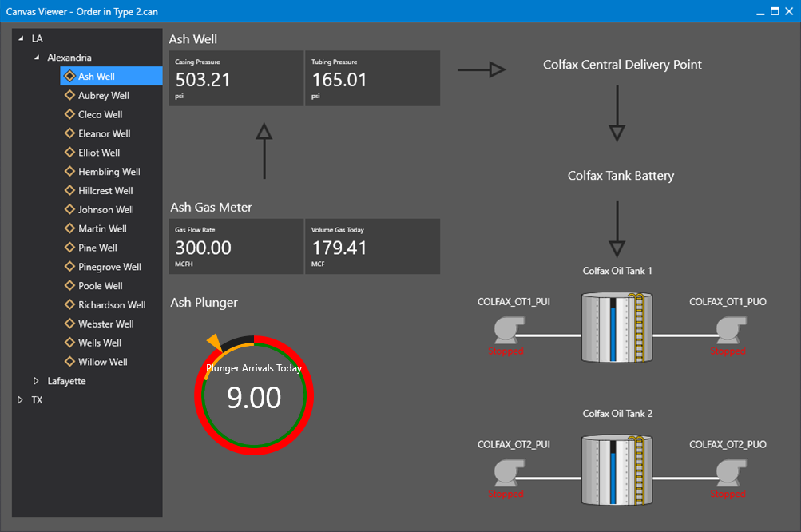Click the COLFAX_OT2_PUI pump icon
801x532 pixels.
(509, 472)
